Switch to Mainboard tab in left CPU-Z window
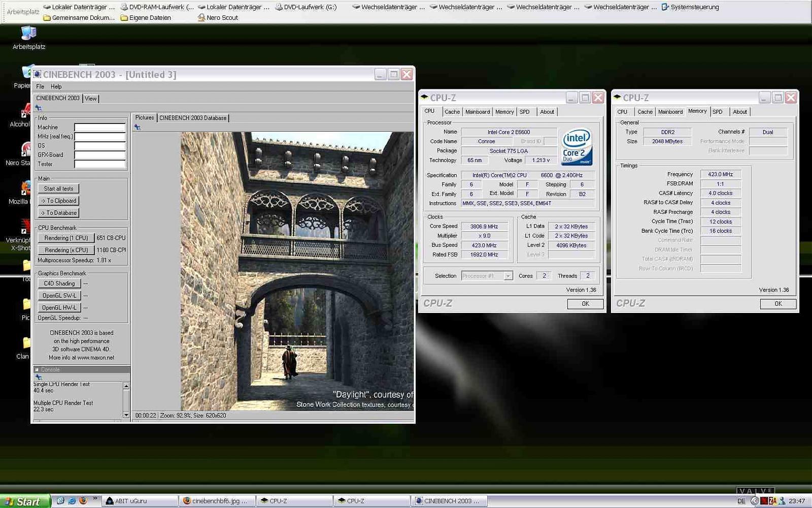This screenshot has height=508, width=812. (x=478, y=112)
